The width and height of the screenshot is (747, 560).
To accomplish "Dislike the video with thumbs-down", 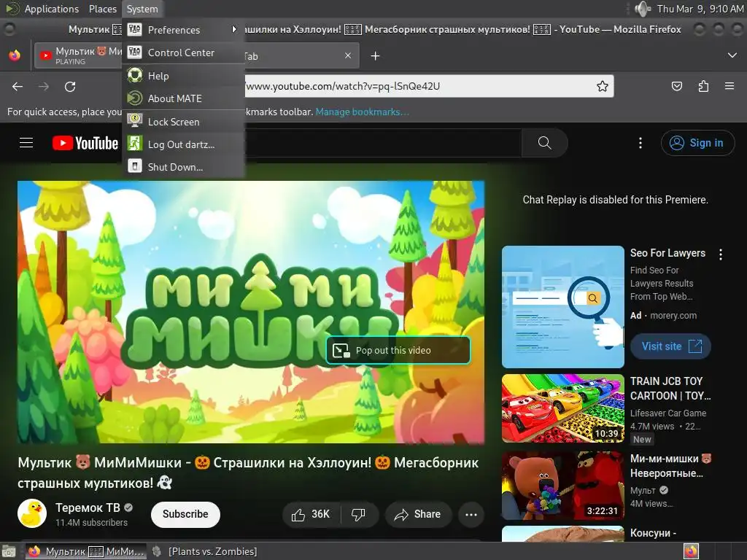I will 358,514.
